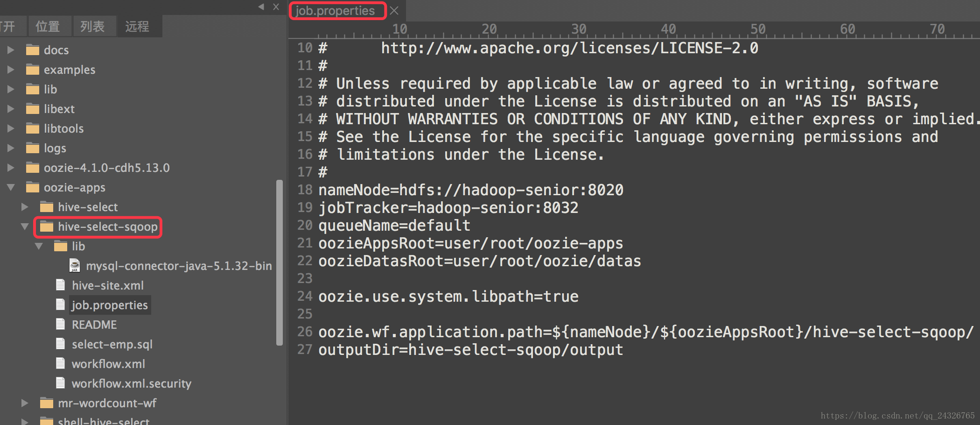980x425 pixels.
Task: Open select-emp.sql in the file tree
Action: click(x=112, y=344)
